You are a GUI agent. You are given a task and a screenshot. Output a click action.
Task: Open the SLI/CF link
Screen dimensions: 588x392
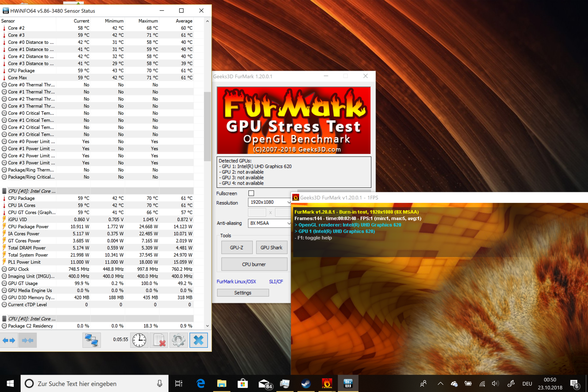point(276,282)
